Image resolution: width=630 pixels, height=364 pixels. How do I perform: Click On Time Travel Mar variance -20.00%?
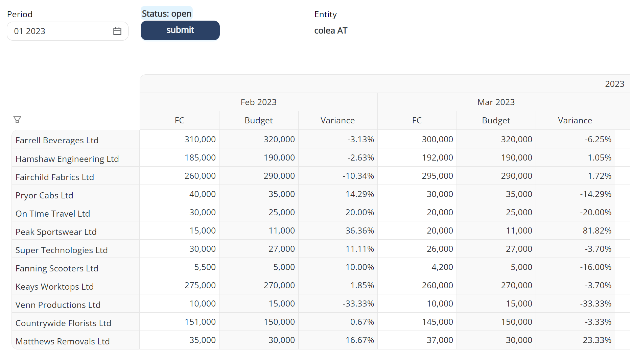pyautogui.click(x=575, y=212)
